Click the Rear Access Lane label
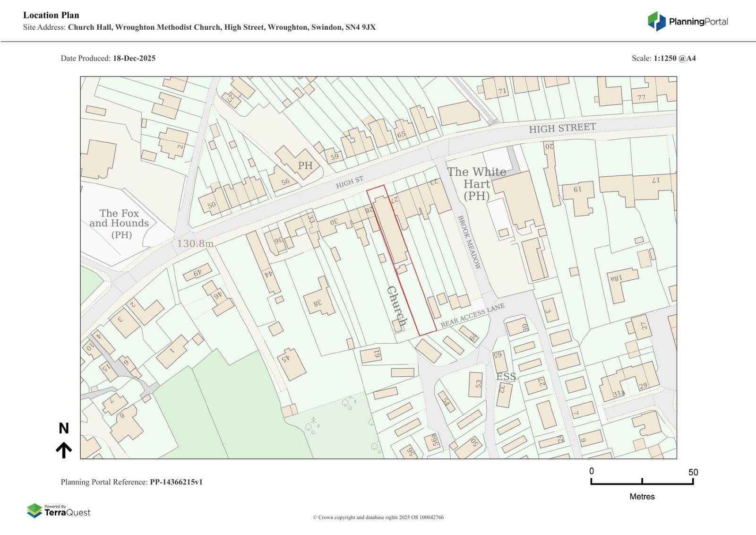Screen dimensions: 756x535 (x=472, y=315)
